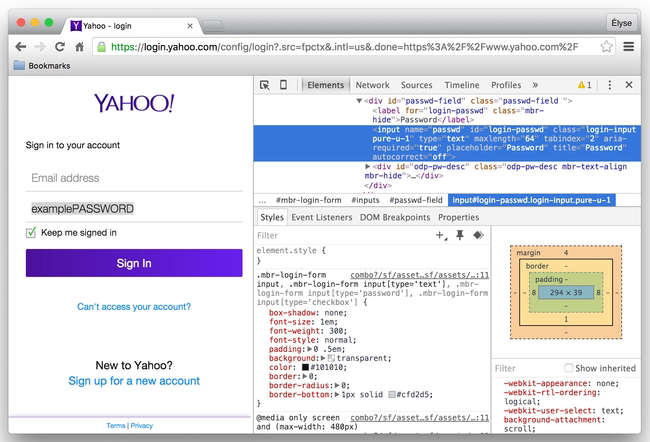
Task: Click the computed styles Filter input
Action: 527,368
